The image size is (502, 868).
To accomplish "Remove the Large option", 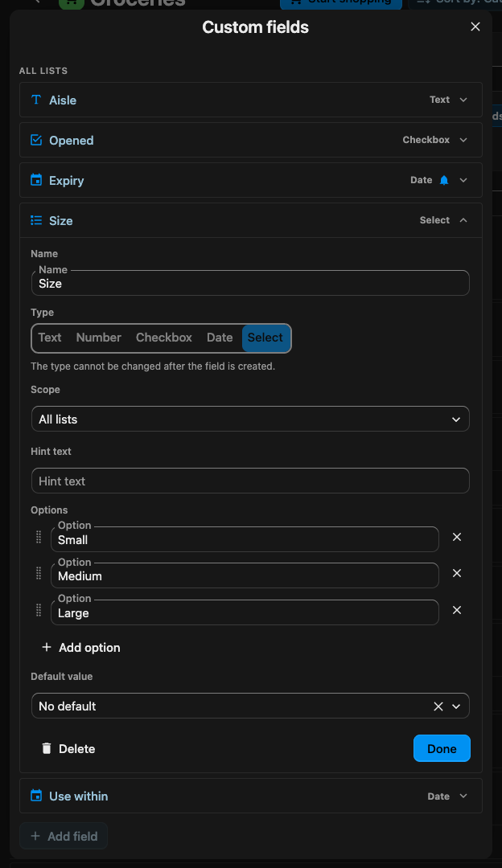I will [457, 610].
